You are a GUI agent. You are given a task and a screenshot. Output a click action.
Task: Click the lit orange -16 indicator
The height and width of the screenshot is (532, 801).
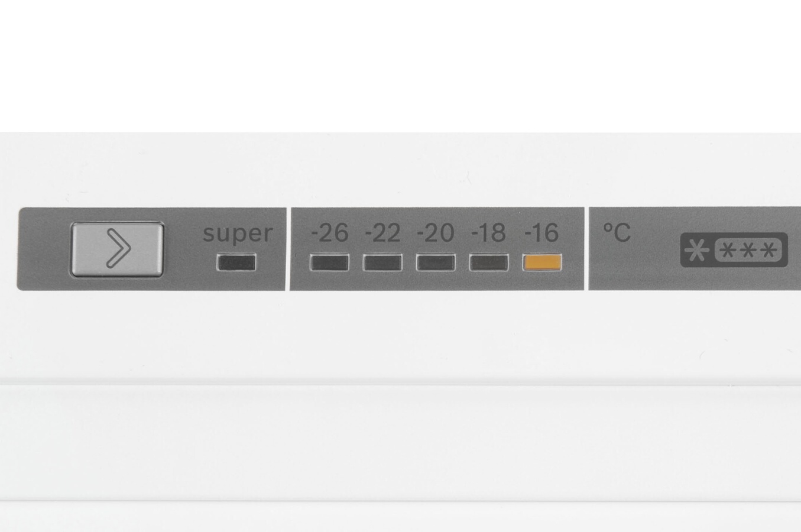542,262
